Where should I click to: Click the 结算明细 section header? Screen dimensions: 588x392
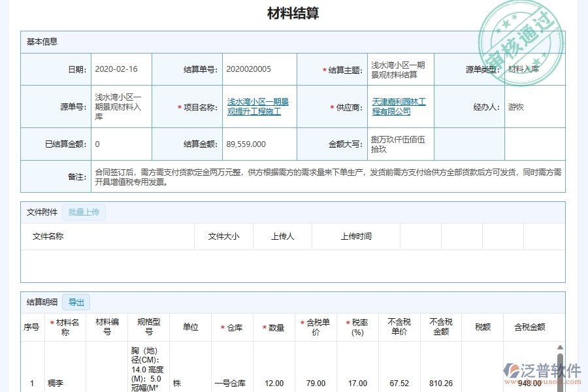click(x=41, y=302)
